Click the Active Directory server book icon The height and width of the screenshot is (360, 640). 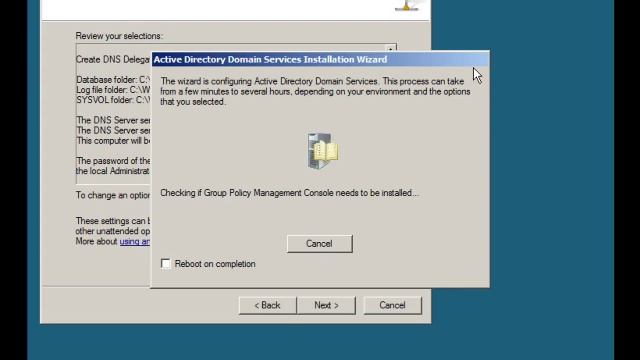323,151
